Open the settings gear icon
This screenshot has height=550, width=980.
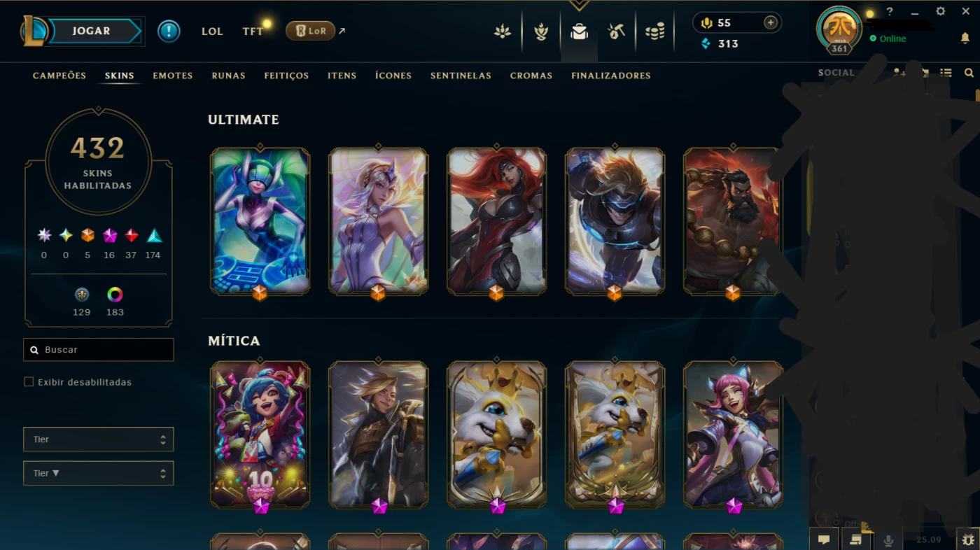click(940, 12)
